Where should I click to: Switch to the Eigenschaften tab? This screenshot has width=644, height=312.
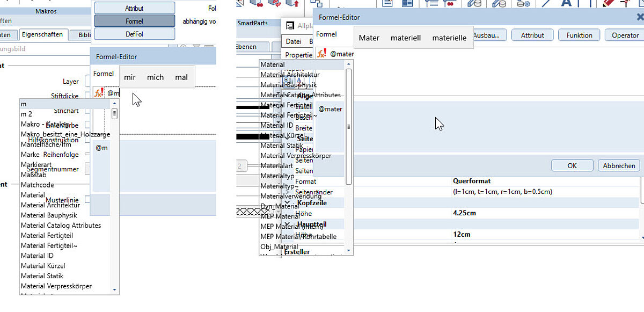pyautogui.click(x=42, y=35)
